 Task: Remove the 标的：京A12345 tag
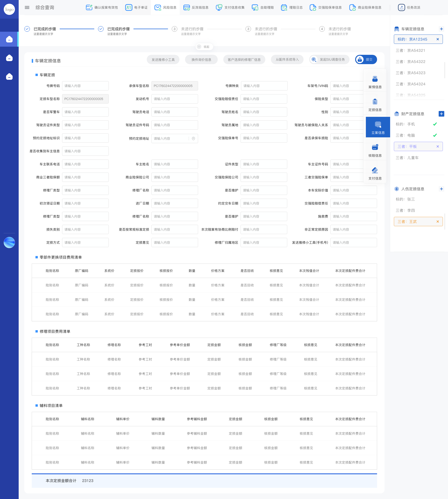(x=437, y=39)
